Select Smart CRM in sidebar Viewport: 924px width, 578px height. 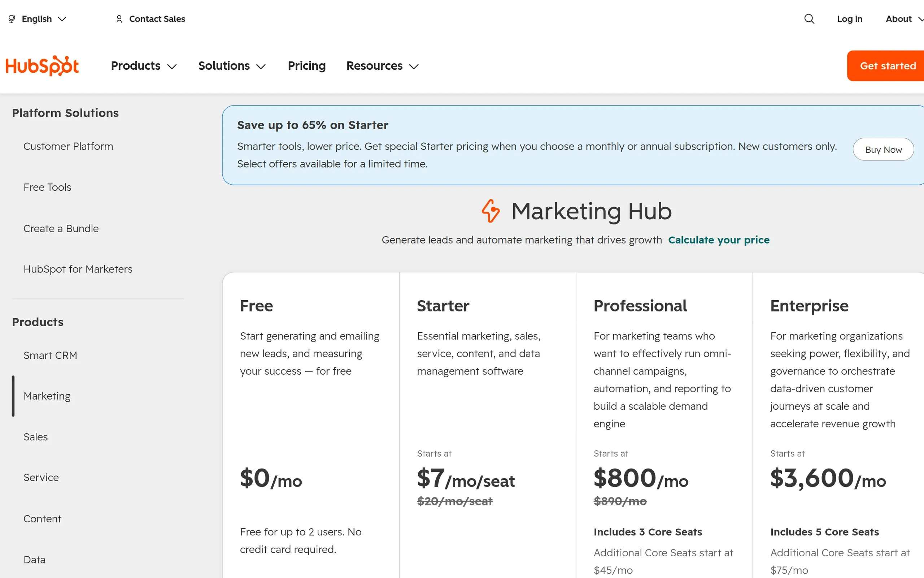(51, 355)
